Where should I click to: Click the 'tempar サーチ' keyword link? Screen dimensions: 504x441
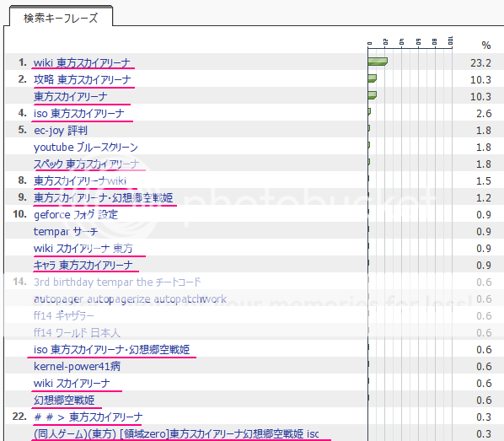66,231
